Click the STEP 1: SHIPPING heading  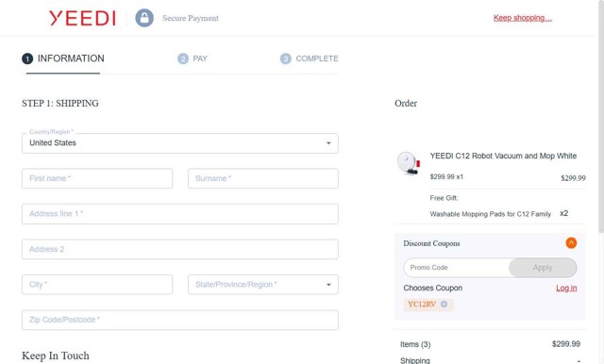60,103
